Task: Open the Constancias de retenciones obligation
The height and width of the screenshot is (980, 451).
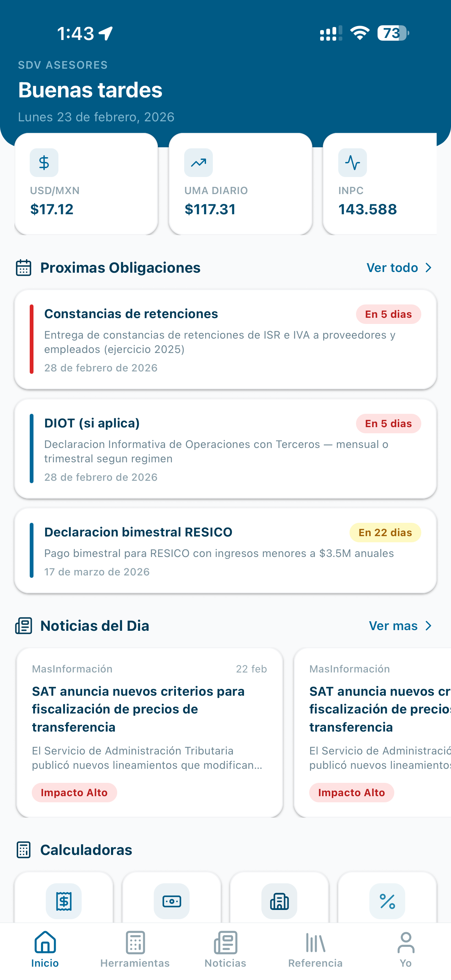Action: 225,339
